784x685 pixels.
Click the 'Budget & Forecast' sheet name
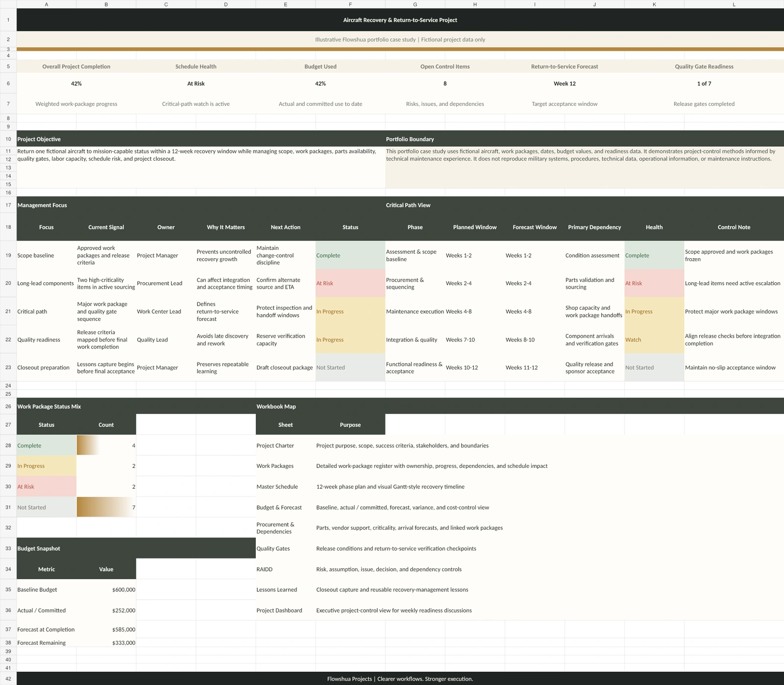point(279,508)
